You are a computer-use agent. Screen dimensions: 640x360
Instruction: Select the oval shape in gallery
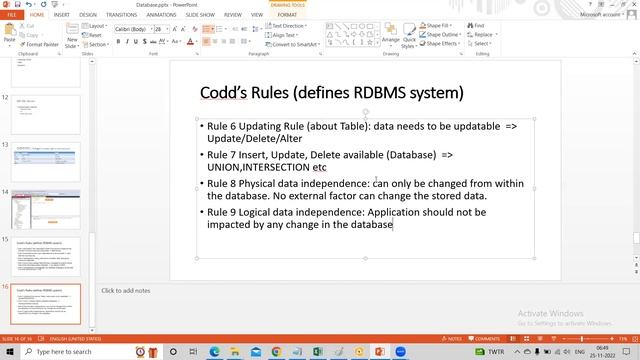pos(362,27)
